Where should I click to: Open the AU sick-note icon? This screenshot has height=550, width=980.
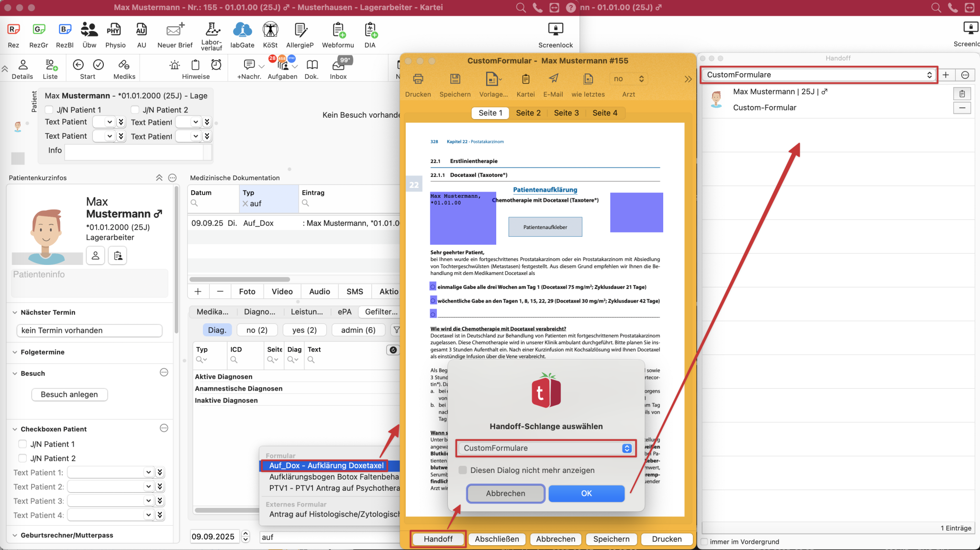pyautogui.click(x=141, y=30)
